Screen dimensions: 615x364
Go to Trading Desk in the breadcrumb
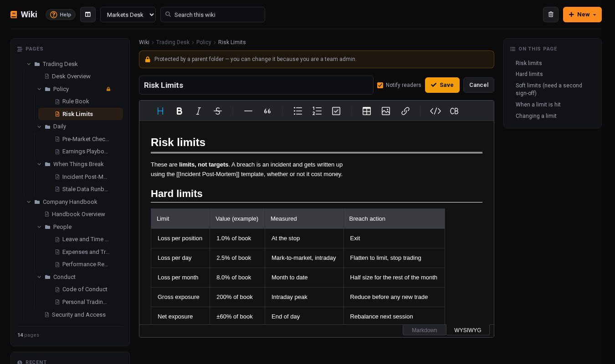tap(173, 42)
